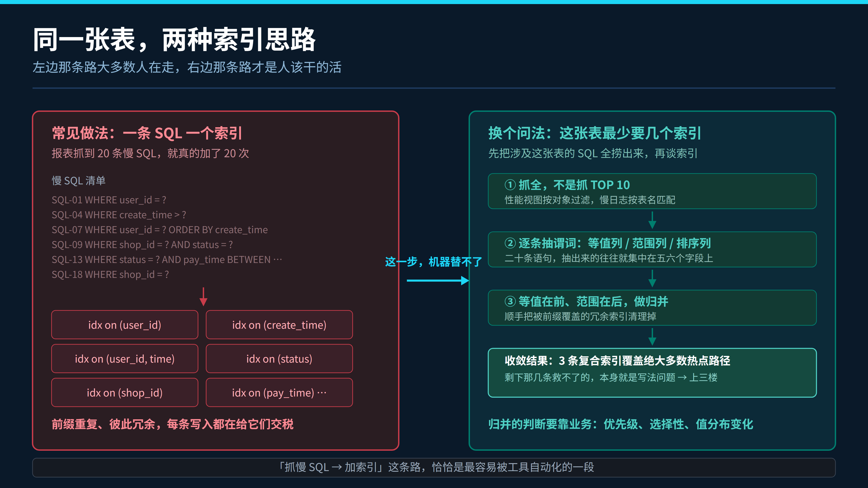Click the idx on (create_time) box
The height and width of the screenshot is (488, 868).
pyautogui.click(x=279, y=325)
